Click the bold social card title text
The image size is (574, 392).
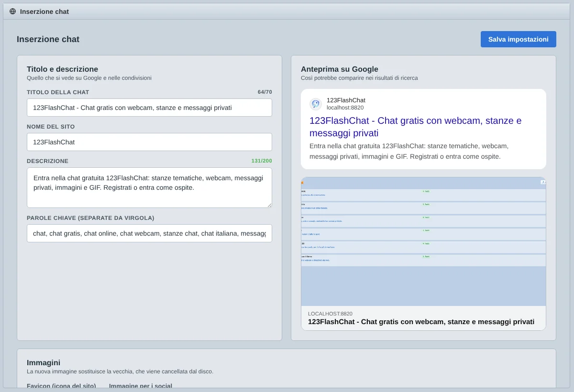tap(421, 322)
